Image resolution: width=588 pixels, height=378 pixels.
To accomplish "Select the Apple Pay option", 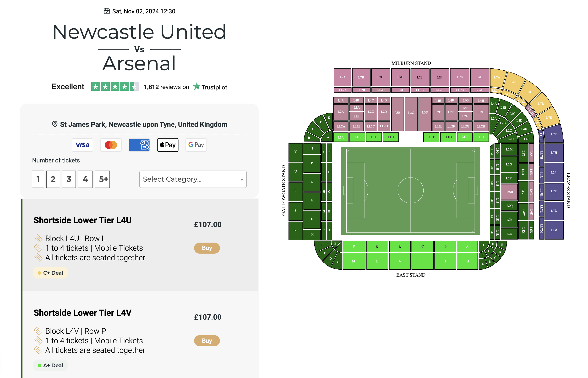I will coord(168,145).
